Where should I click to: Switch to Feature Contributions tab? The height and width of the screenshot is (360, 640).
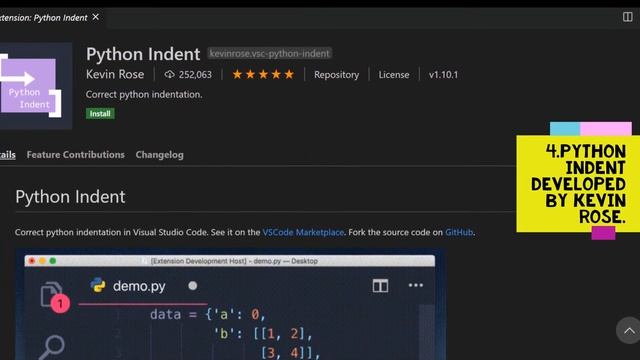coord(76,155)
